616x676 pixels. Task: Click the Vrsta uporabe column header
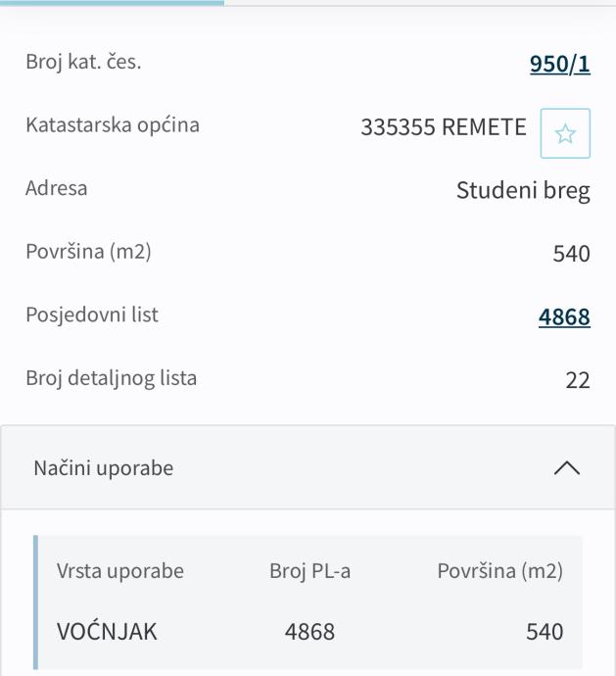click(120, 571)
